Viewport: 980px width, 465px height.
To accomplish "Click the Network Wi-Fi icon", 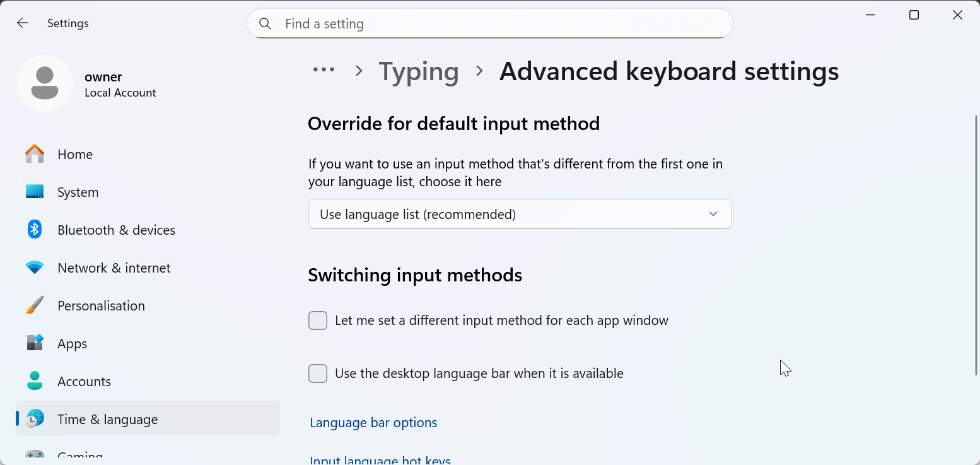I will [x=35, y=268].
